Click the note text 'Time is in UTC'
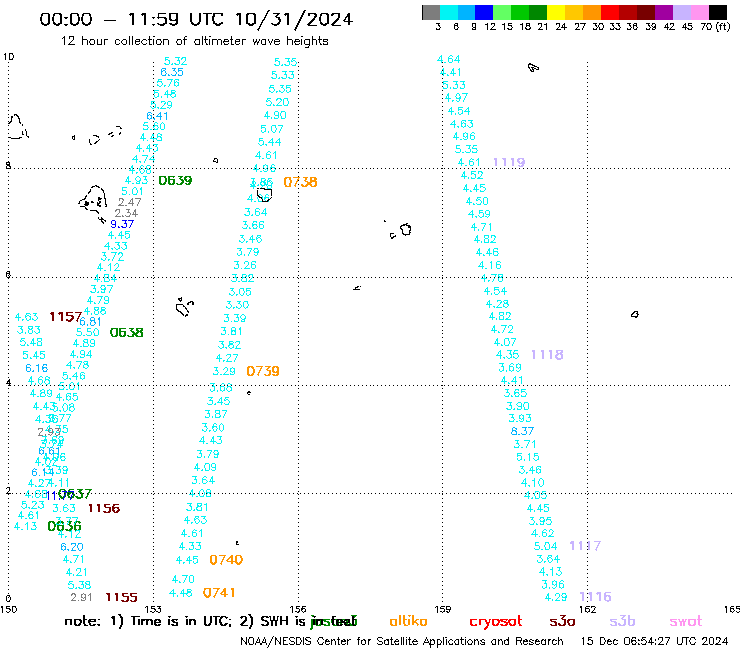The width and height of the screenshot is (740, 650). point(181,621)
